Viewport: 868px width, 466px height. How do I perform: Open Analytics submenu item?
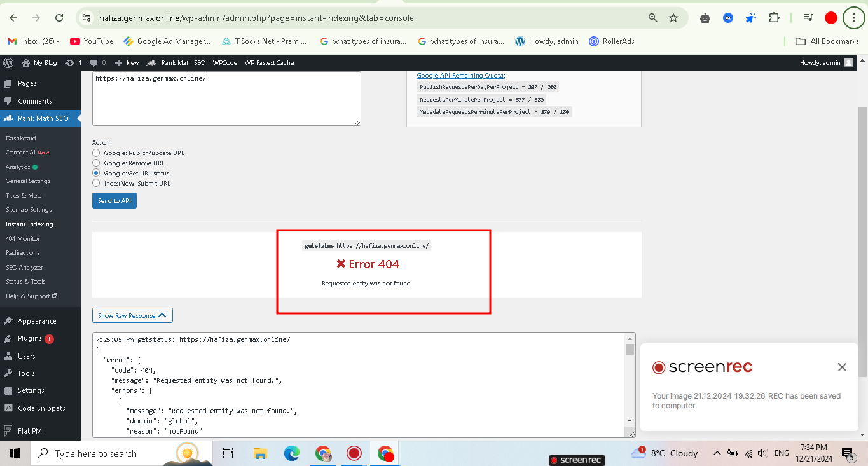tap(22, 167)
